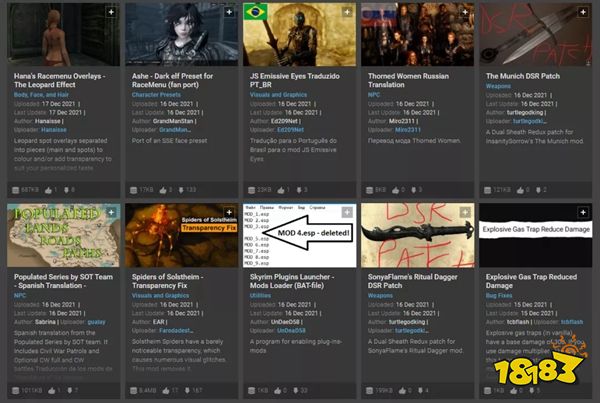The image size is (600, 403).
Task: Select Body, Face, and Hair category link
Action: pos(41,95)
